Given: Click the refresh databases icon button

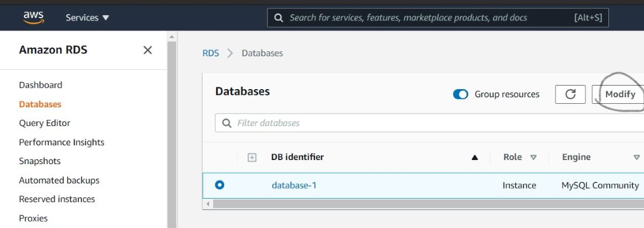Looking at the screenshot, I should (570, 94).
